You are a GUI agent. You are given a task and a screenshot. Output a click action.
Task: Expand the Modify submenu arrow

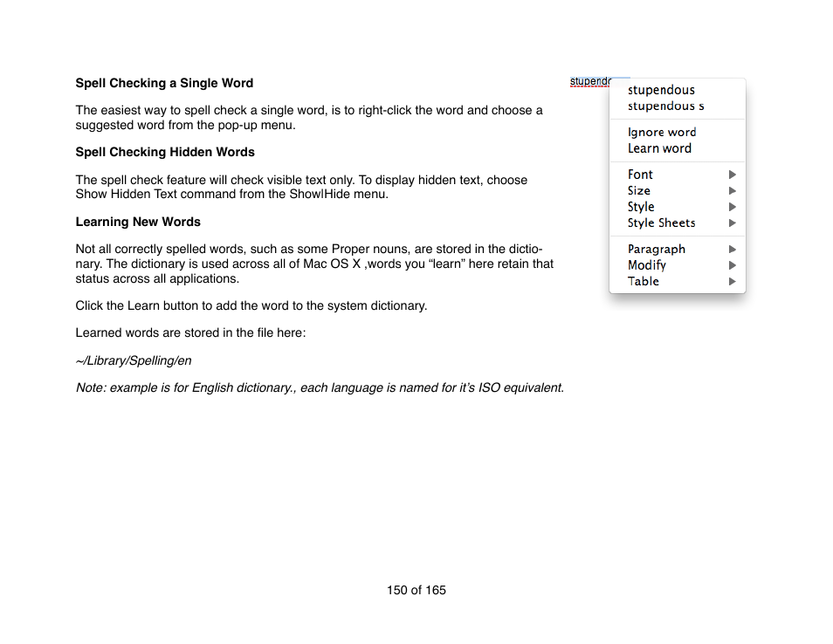pyautogui.click(x=732, y=265)
